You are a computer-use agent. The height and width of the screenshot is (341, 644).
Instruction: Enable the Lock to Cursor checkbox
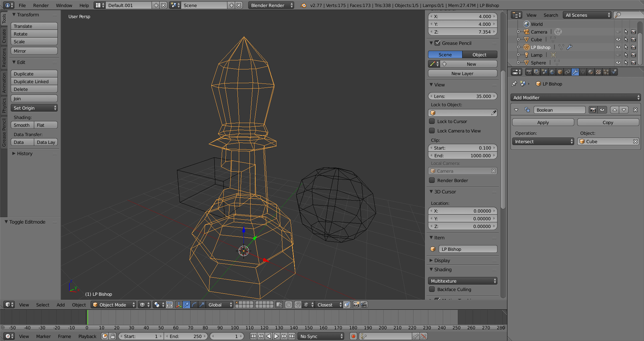432,121
